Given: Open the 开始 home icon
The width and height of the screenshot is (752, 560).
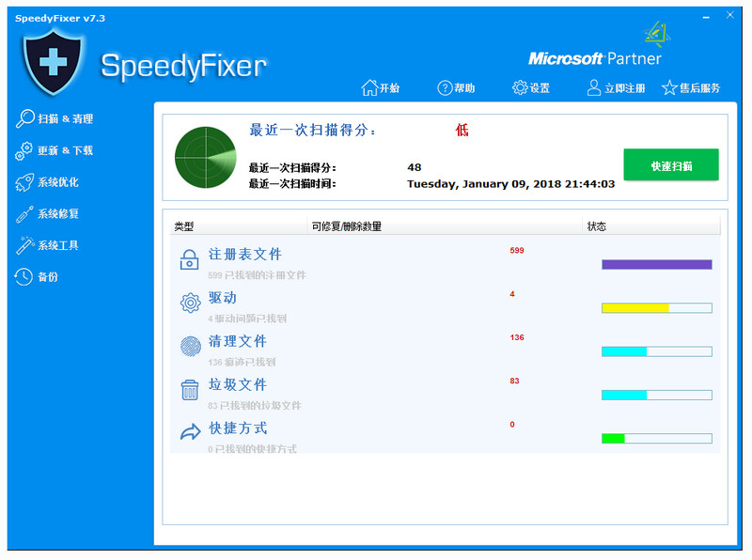Looking at the screenshot, I should (369, 87).
